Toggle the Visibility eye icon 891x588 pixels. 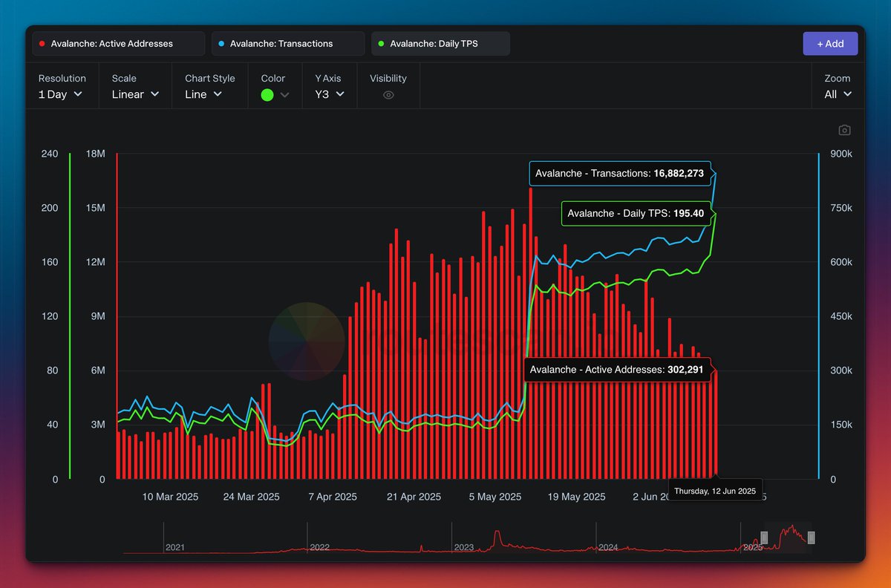click(388, 95)
